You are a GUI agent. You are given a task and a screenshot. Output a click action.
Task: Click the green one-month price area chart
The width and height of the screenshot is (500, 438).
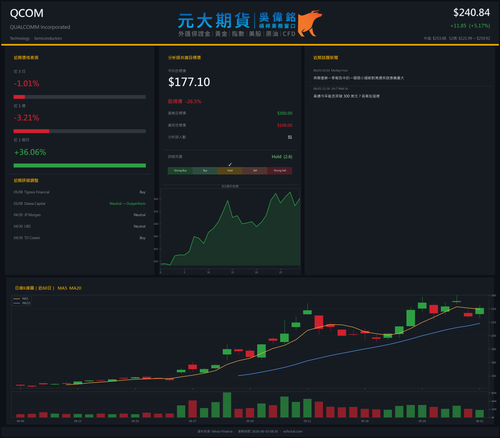click(x=230, y=228)
